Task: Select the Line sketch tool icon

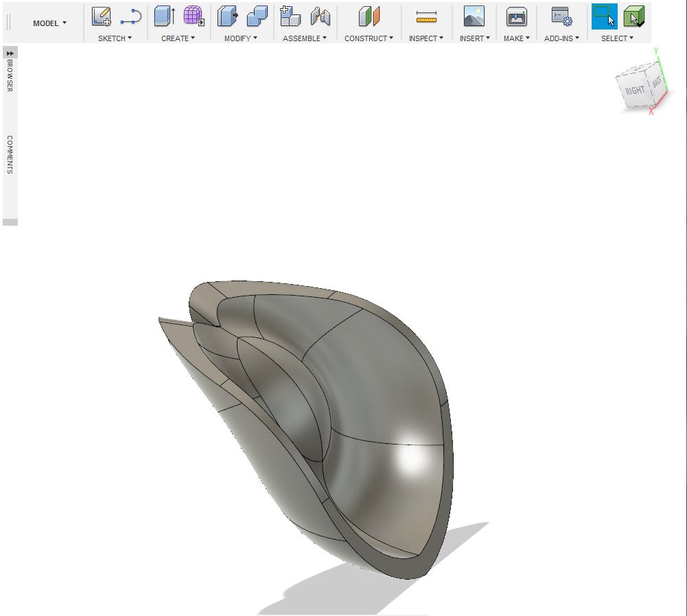Action: point(130,16)
